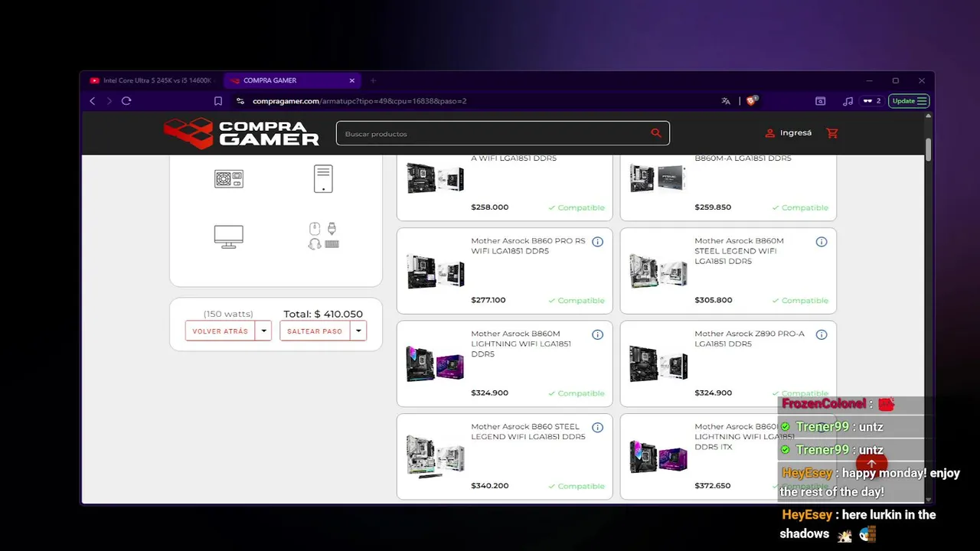Click Compatible label on B860 PRO RS card
This screenshot has width=980, height=551.
tap(577, 300)
